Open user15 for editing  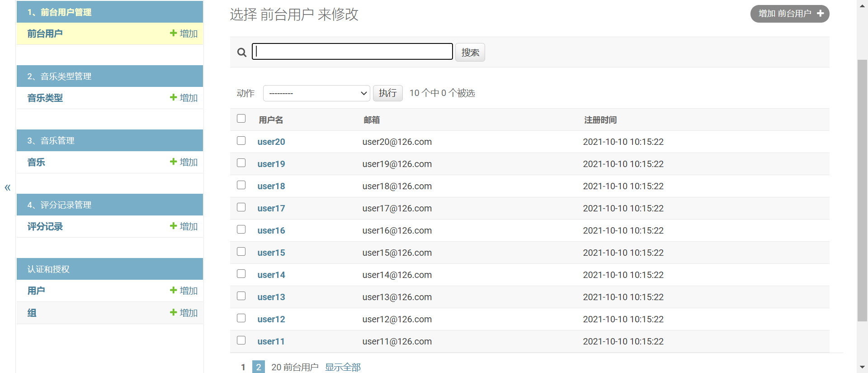click(271, 253)
